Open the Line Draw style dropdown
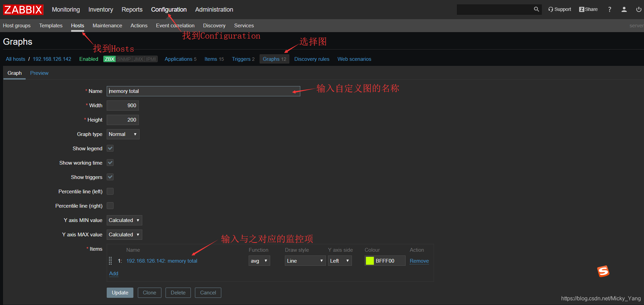This screenshot has height=305, width=644. coord(305,261)
